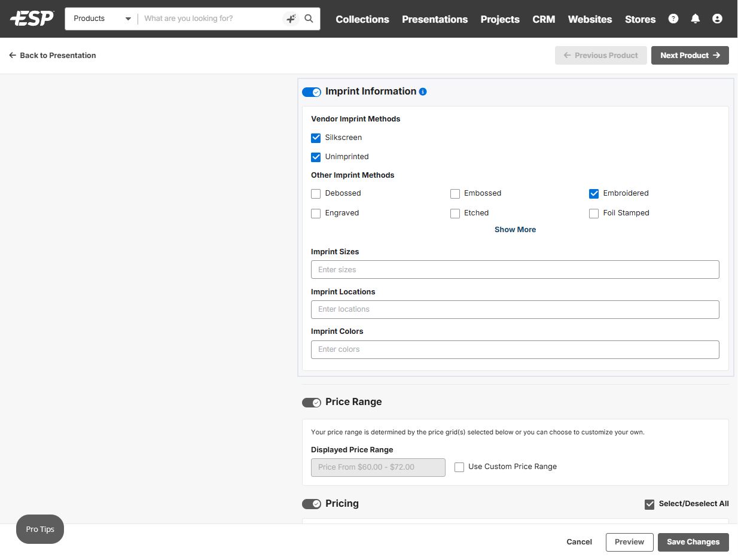Enable Use Custom Price Range checkbox
The height and width of the screenshot is (560, 738).
click(x=459, y=467)
